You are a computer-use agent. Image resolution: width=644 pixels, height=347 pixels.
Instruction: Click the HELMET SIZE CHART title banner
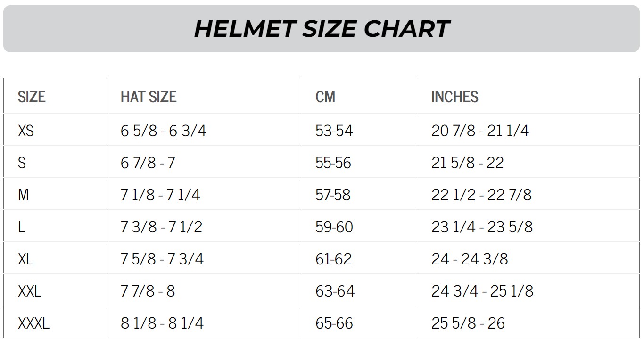pyautogui.click(x=322, y=29)
